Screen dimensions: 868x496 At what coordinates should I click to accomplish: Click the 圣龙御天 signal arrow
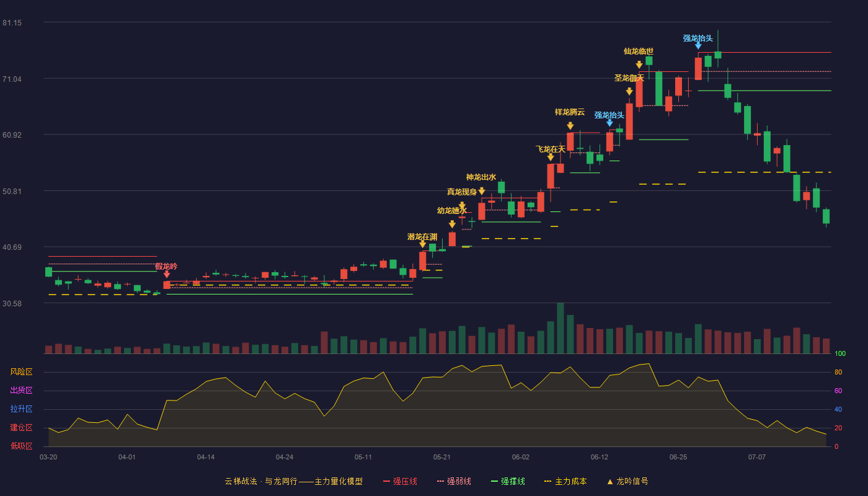click(629, 92)
